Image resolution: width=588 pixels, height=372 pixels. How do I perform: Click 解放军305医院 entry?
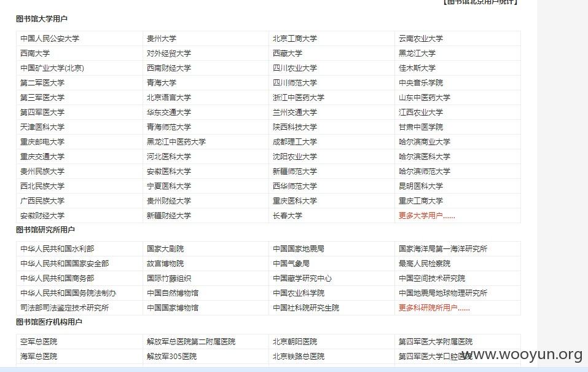pyautogui.click(x=172, y=357)
